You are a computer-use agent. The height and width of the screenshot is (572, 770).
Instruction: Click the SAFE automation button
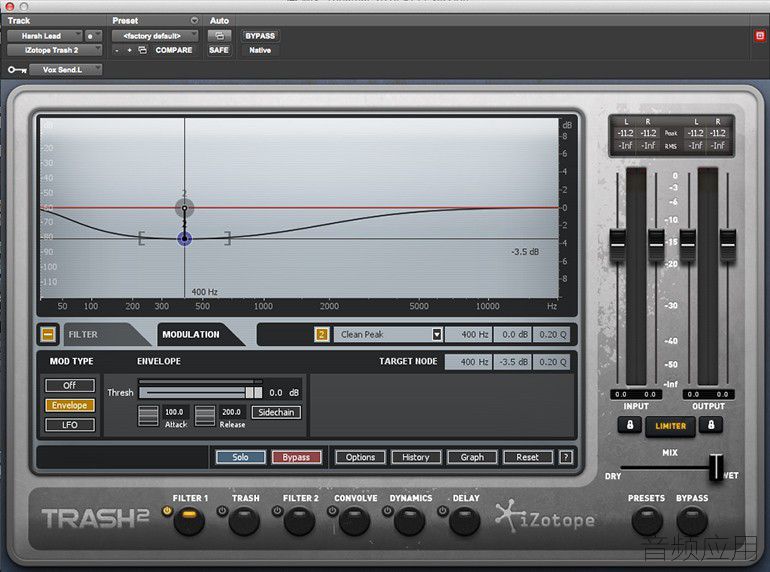pos(219,50)
